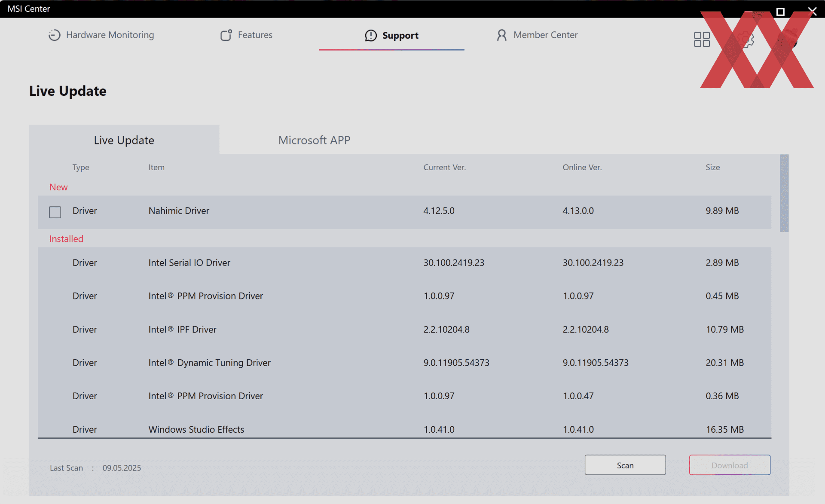
Task: Open the apps grid icon
Action: pos(702,40)
